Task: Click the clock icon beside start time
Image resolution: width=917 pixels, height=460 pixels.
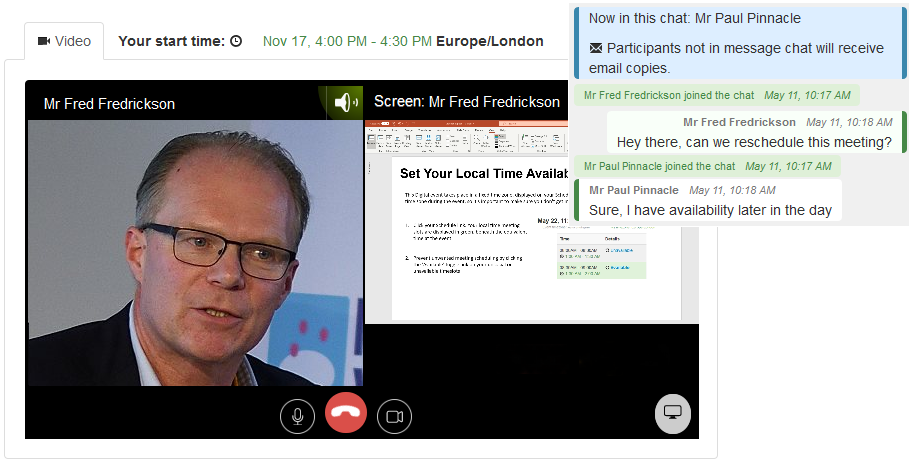Action: pyautogui.click(x=236, y=41)
